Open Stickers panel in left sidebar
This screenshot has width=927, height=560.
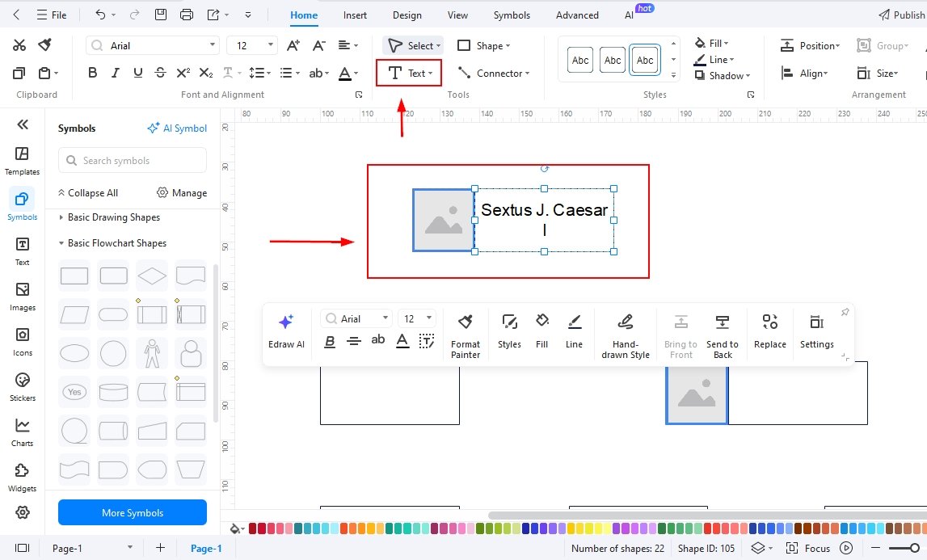click(x=22, y=387)
